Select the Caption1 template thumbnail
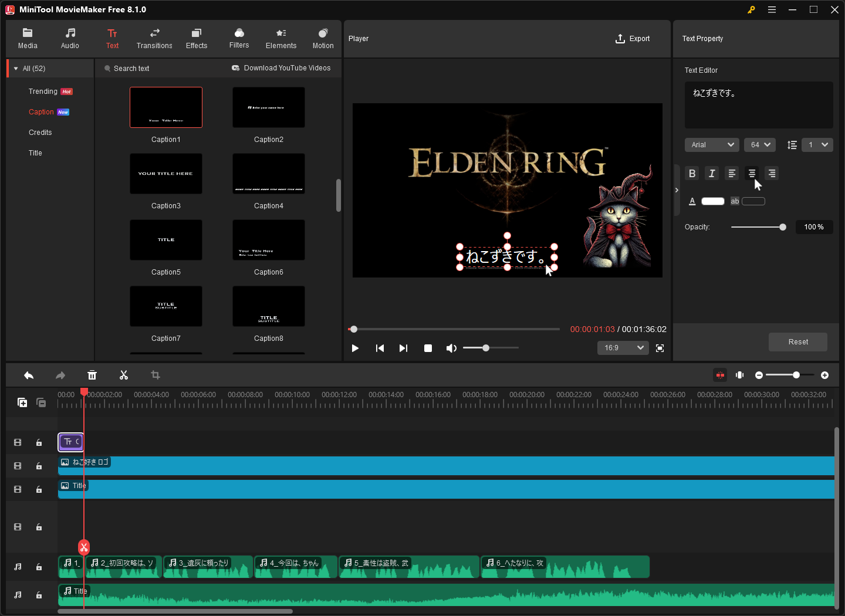Image resolution: width=845 pixels, height=616 pixels. coord(166,107)
